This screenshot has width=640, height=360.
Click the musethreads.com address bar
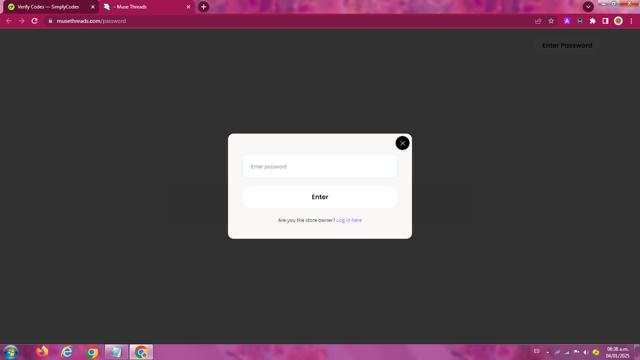[286, 21]
